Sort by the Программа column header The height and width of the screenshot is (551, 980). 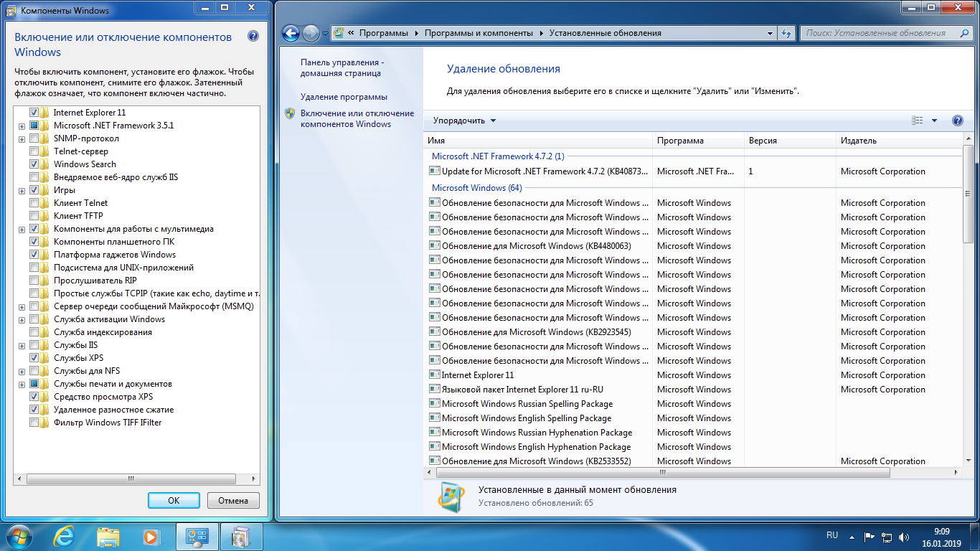[698, 141]
